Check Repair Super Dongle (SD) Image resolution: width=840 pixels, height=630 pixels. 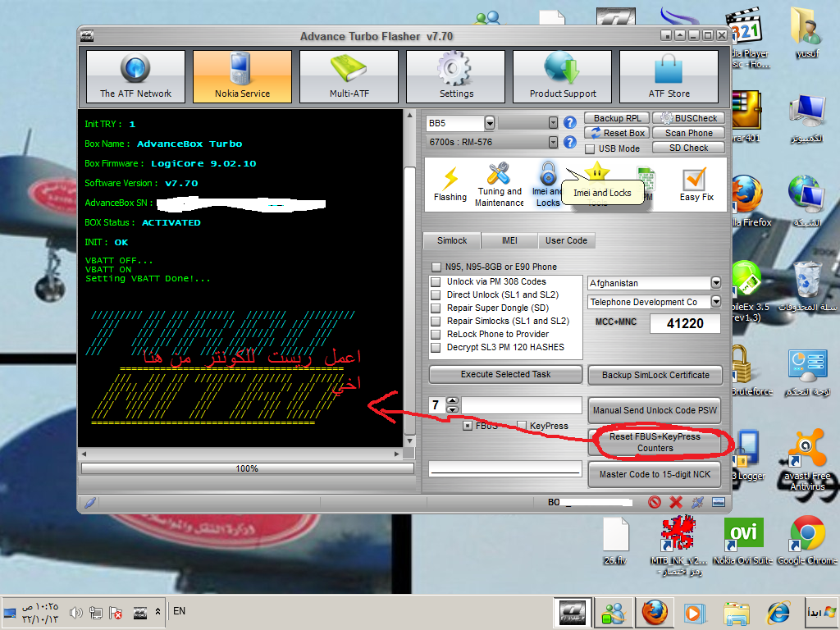pos(436,308)
